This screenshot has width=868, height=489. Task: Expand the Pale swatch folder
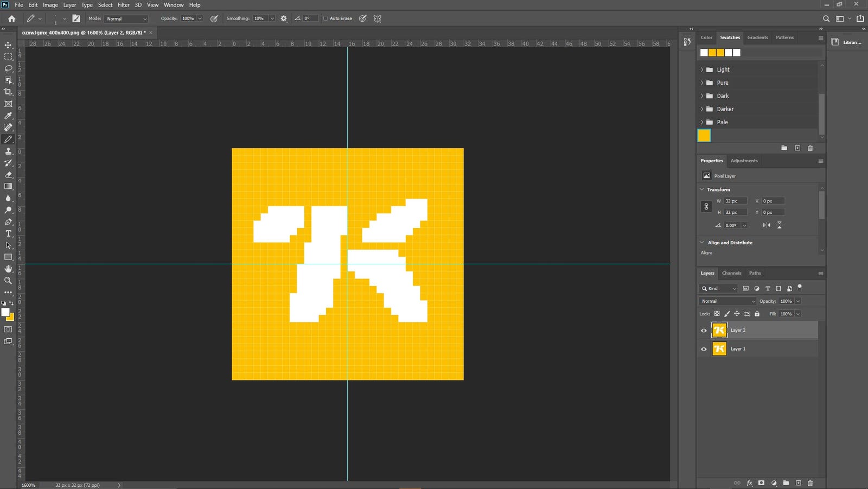[702, 122]
